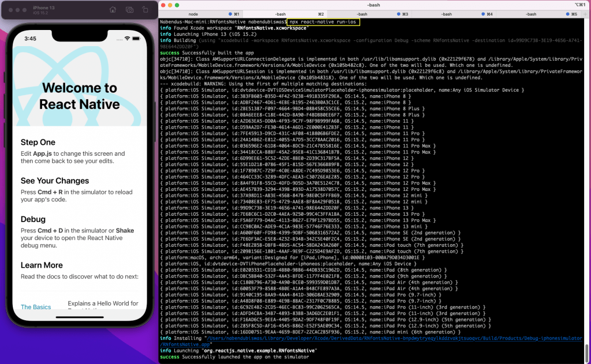Click the 3:45 clock in the simulator status bar
Screen dimensions: 591x364
(x=30, y=39)
